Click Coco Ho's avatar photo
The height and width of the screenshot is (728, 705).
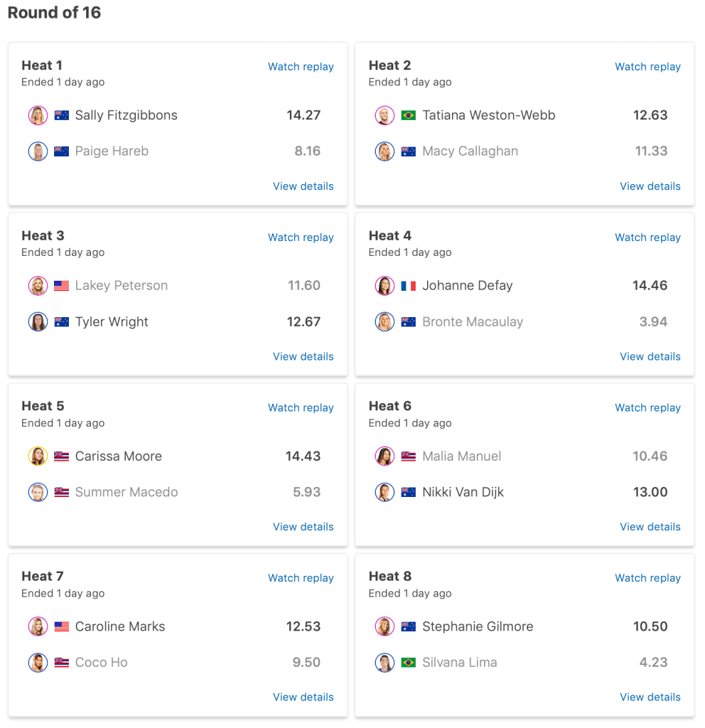tap(38, 663)
